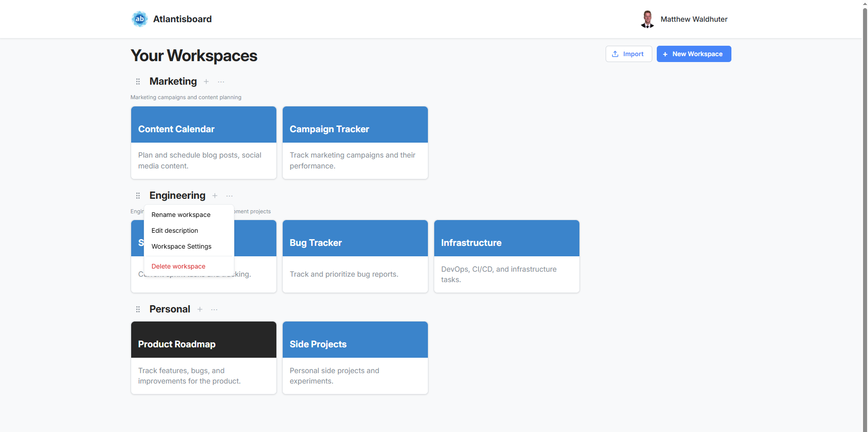Choose Rename workspace from the menu
The width and height of the screenshot is (868, 432).
point(189,215)
